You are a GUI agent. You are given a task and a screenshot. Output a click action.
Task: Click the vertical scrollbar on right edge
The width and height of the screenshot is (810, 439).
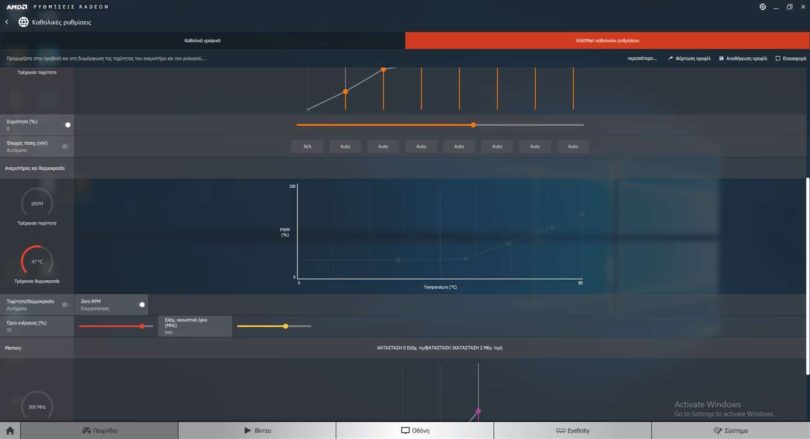pyautogui.click(x=807, y=276)
